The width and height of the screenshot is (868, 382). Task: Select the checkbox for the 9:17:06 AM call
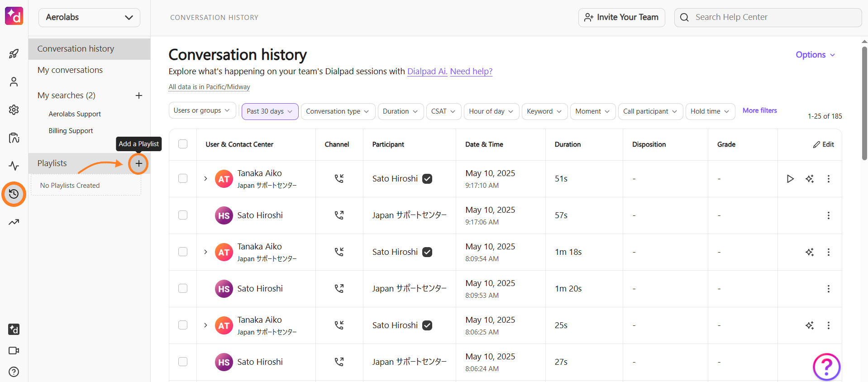[183, 215]
